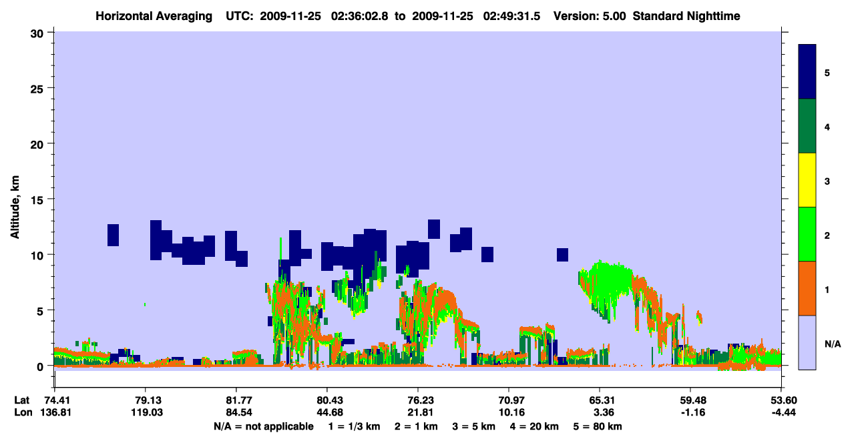Click the altitude tick label 10
Viewport: 868px width, 445px height.
click(x=39, y=255)
